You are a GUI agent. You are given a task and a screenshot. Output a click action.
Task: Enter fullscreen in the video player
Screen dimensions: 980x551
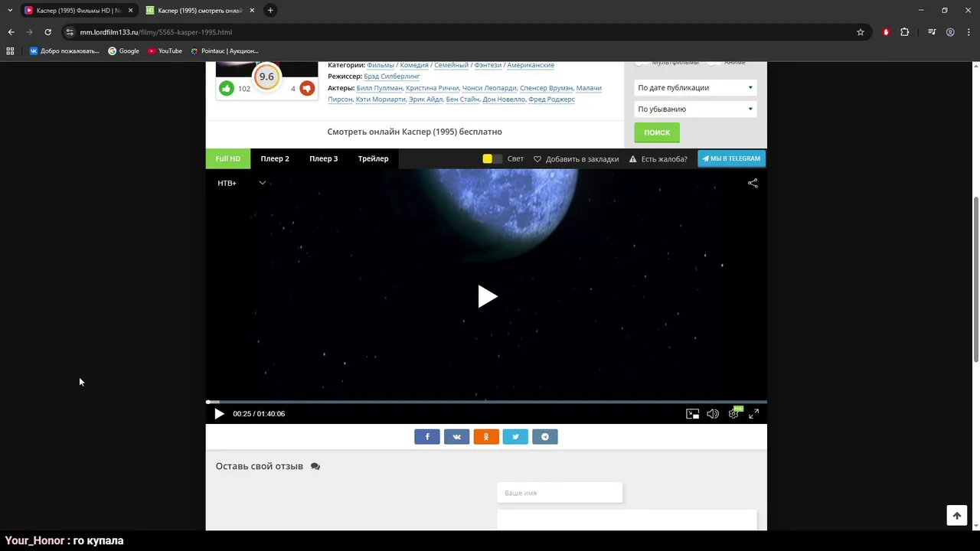tap(753, 414)
